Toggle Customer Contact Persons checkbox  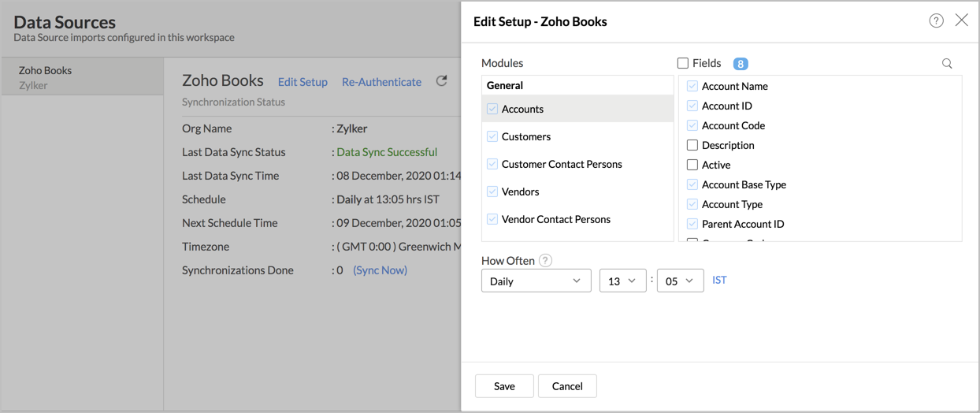[492, 164]
